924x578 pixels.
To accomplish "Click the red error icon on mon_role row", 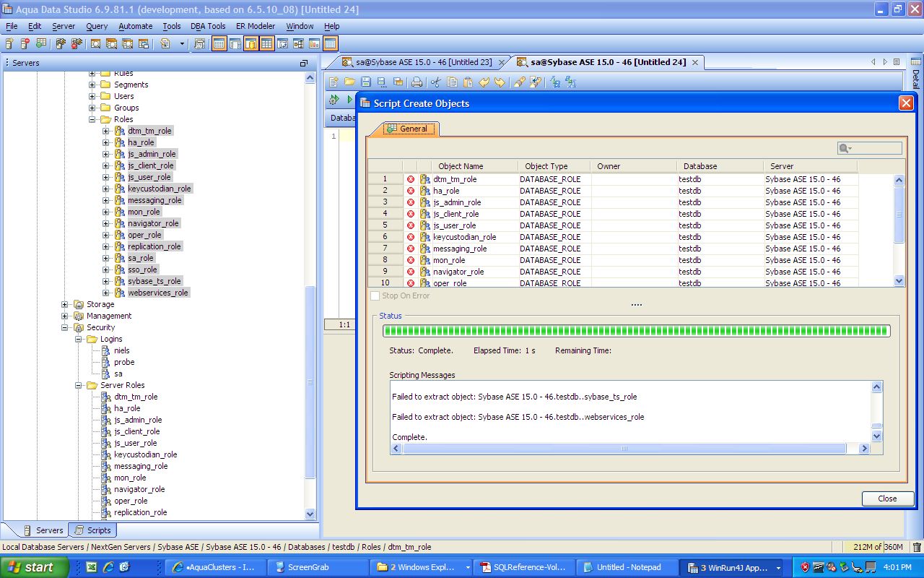I will [411, 260].
